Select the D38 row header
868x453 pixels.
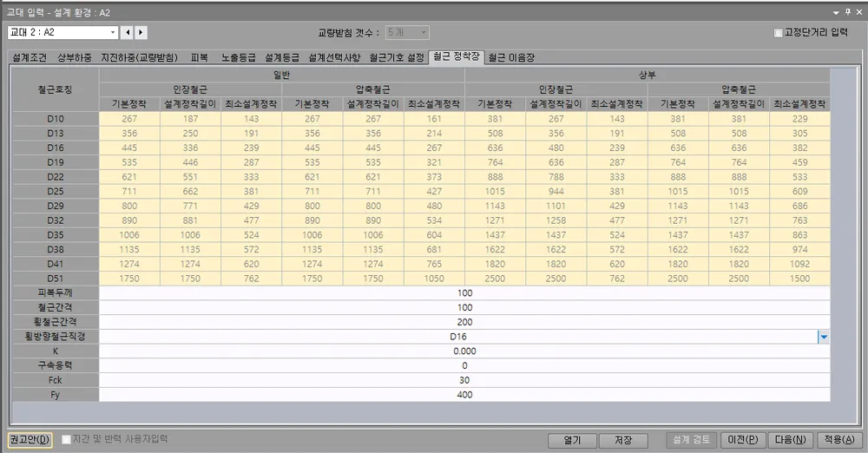click(x=56, y=250)
